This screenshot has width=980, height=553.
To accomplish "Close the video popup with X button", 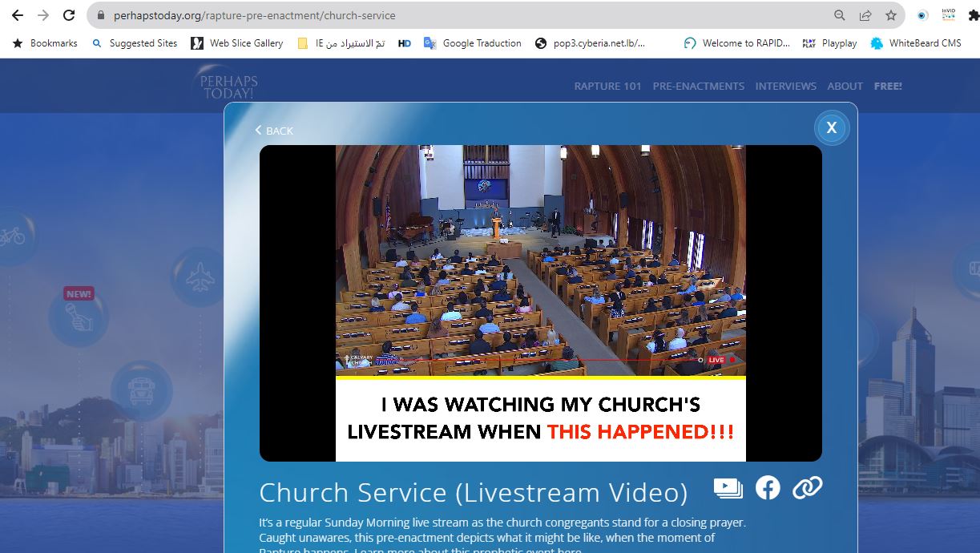I will pos(831,127).
